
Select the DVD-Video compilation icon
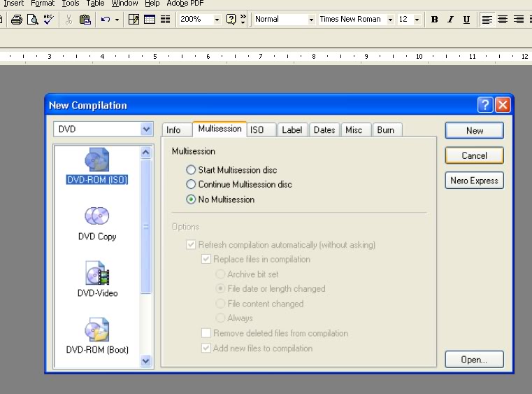coord(96,273)
